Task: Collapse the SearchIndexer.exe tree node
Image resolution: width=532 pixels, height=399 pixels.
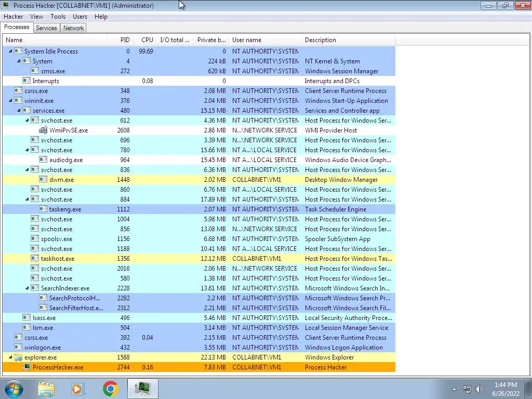Action: point(27,288)
